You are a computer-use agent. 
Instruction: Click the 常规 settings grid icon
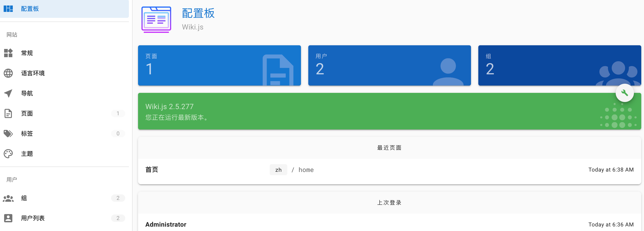click(8, 53)
